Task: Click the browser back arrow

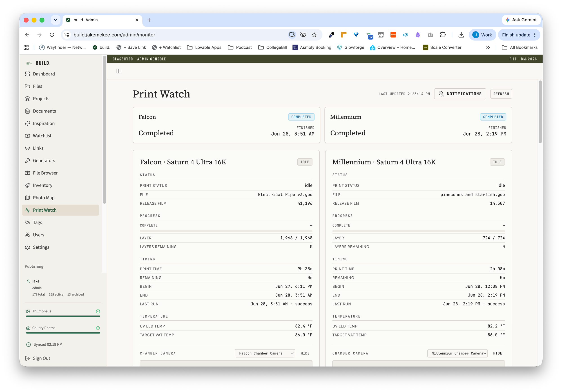Action: (x=27, y=35)
